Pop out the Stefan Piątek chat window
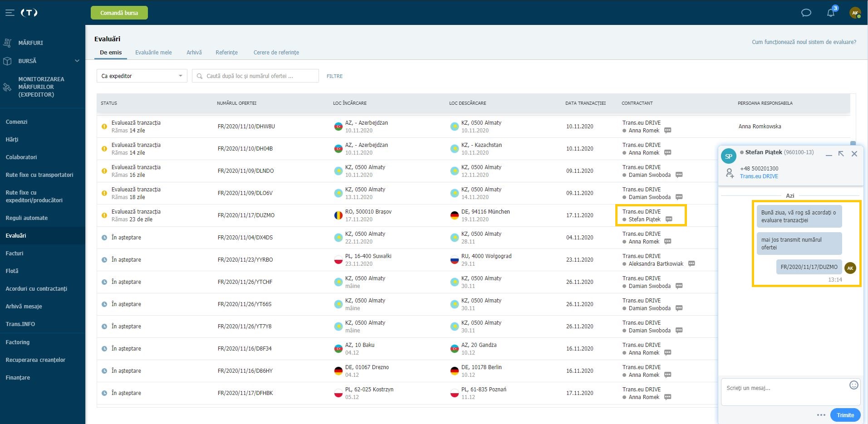The image size is (868, 424). click(x=841, y=154)
